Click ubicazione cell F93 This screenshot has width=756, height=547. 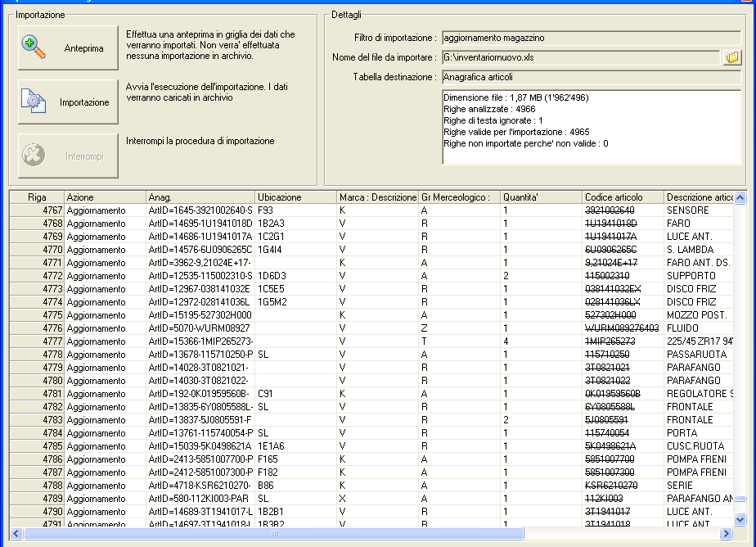295,210
